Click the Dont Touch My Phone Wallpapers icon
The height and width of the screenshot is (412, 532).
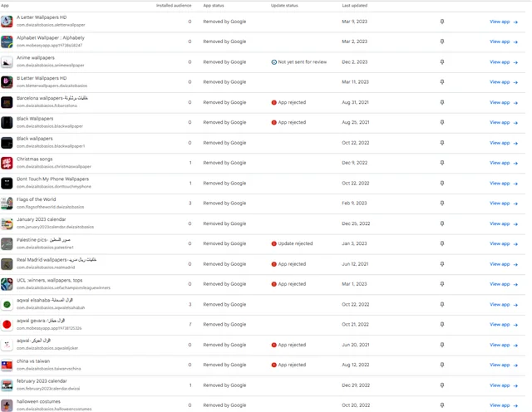pos(7,183)
